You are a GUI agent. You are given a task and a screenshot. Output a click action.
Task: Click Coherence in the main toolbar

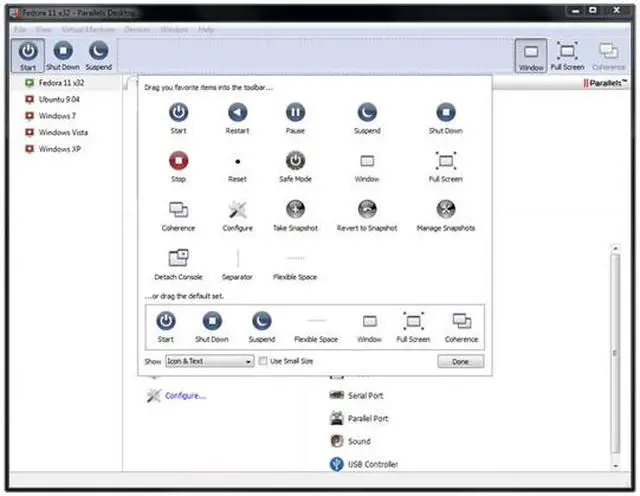pyautogui.click(x=608, y=56)
